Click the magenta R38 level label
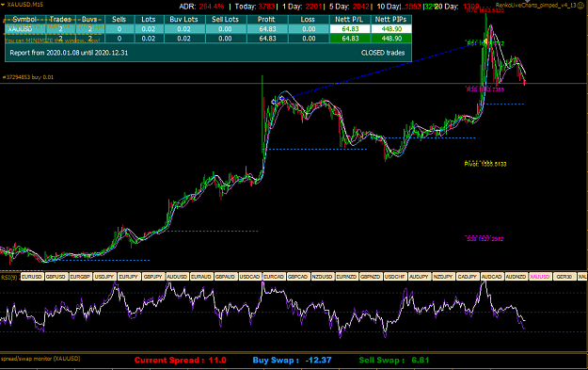The width and height of the screenshot is (588, 370). [x=485, y=89]
